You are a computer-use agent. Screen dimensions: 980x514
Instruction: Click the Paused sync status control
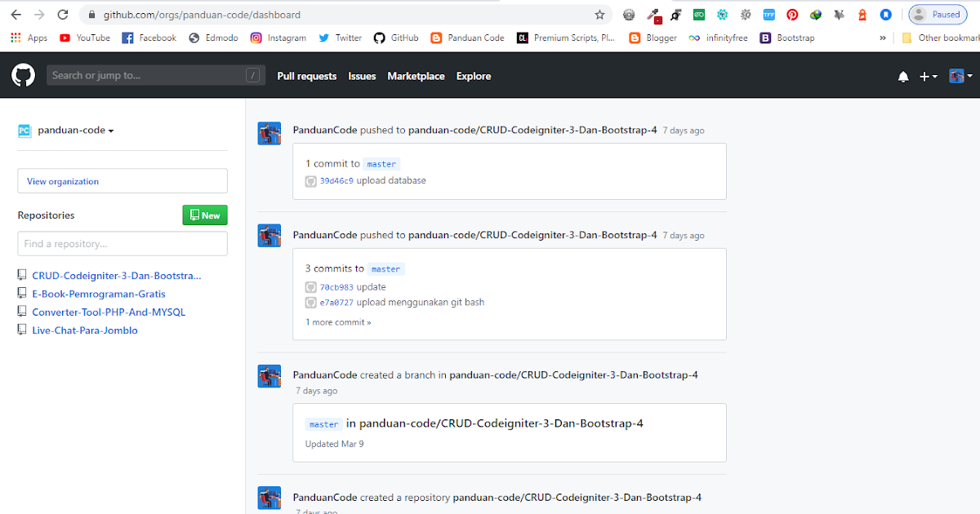point(938,14)
